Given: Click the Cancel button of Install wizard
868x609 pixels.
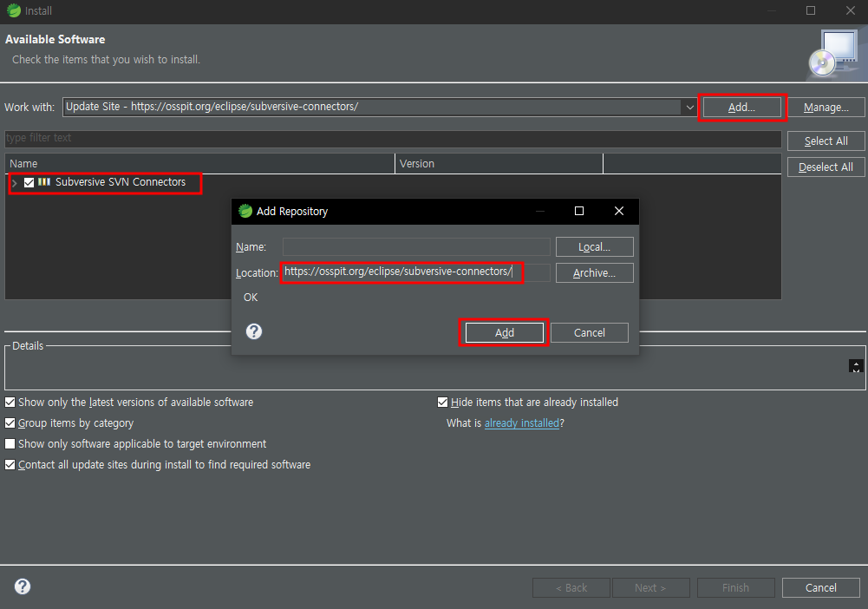Looking at the screenshot, I should 821,588.
